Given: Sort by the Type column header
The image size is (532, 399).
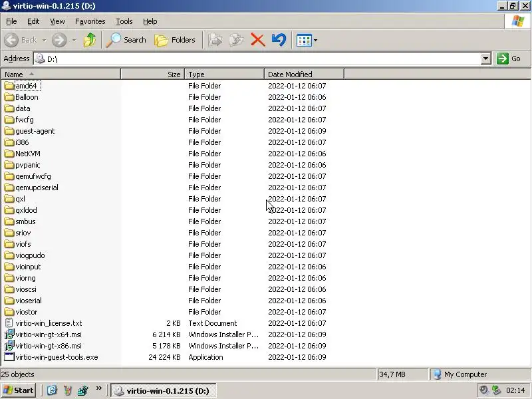Looking at the screenshot, I should pyautogui.click(x=225, y=74).
